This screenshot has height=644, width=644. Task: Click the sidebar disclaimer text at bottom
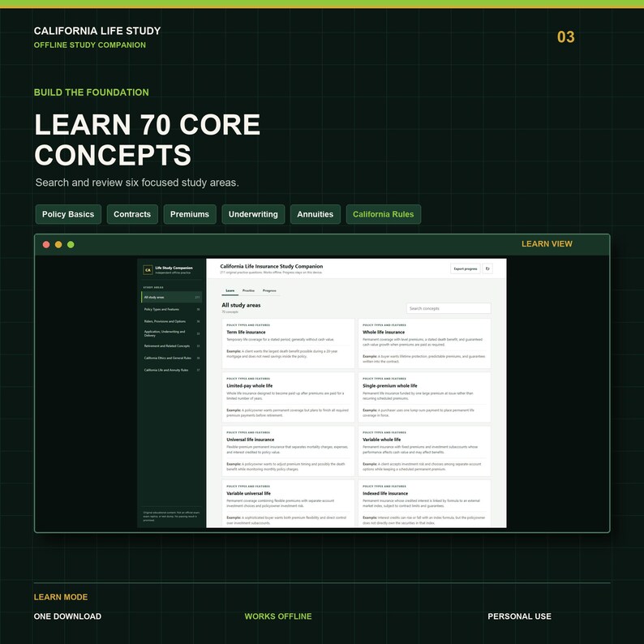pos(171,517)
